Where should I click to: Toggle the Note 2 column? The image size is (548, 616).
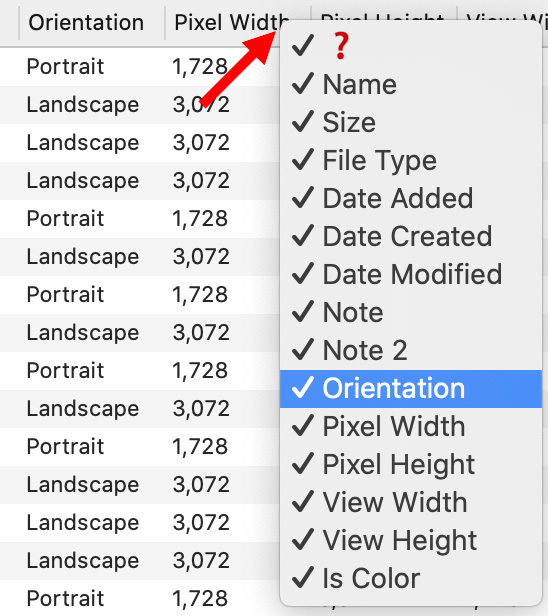[x=411, y=350]
